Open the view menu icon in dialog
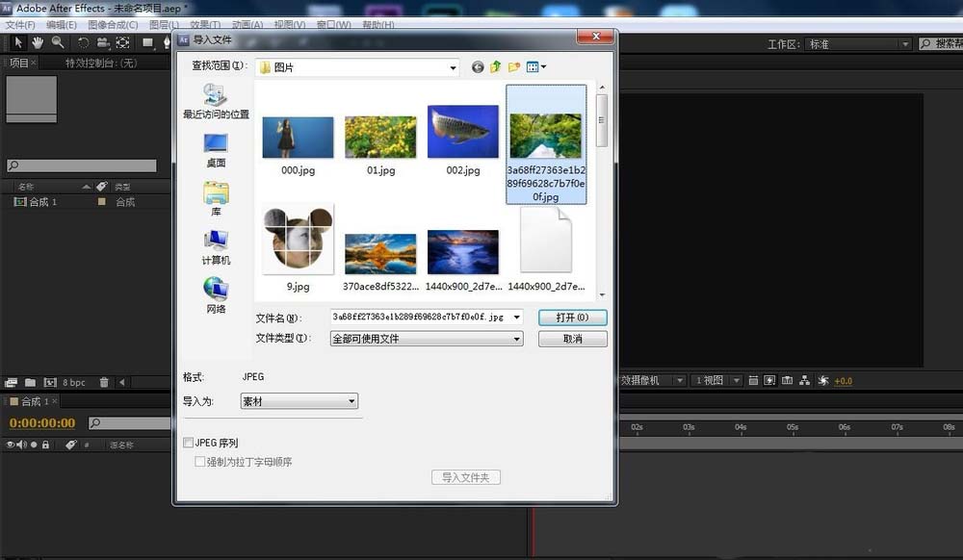This screenshot has width=963, height=560. pos(535,66)
